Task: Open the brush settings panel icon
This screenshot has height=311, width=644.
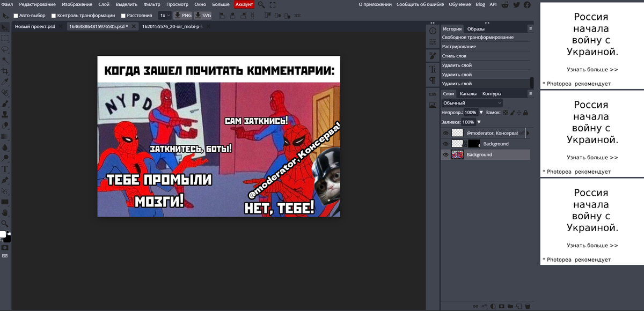Action: [x=433, y=55]
